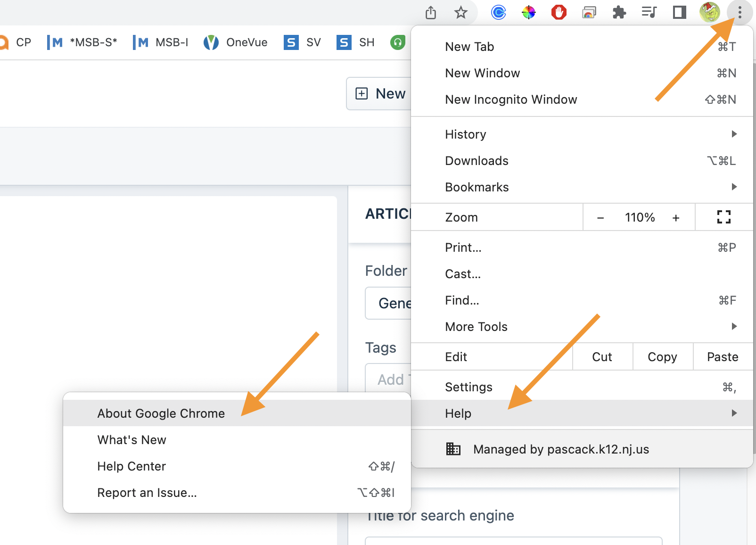Expand the More Tools submenu

click(x=582, y=327)
